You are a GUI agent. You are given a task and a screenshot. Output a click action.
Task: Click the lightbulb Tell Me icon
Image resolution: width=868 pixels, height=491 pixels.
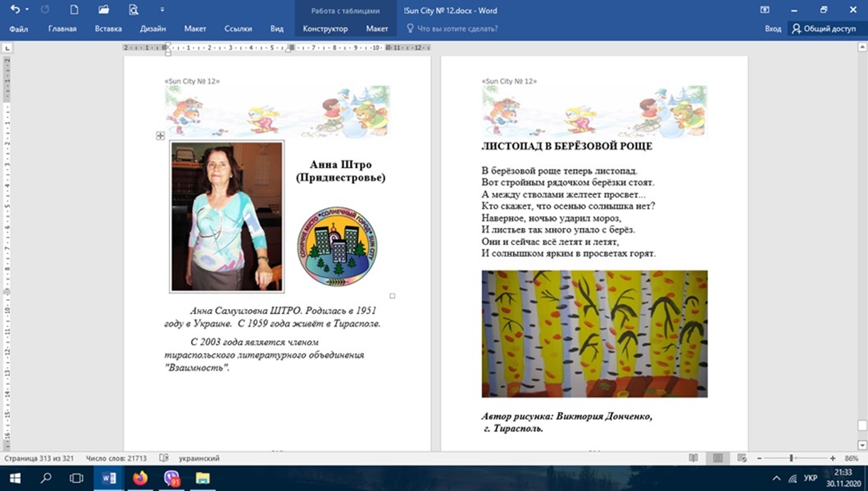pos(410,28)
